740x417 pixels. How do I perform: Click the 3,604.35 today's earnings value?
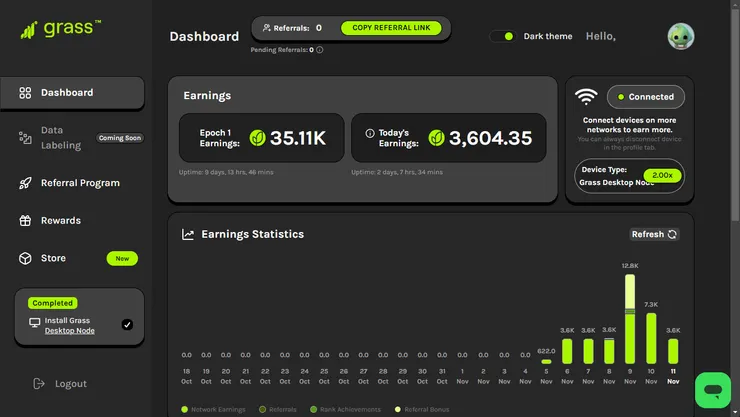click(490, 138)
